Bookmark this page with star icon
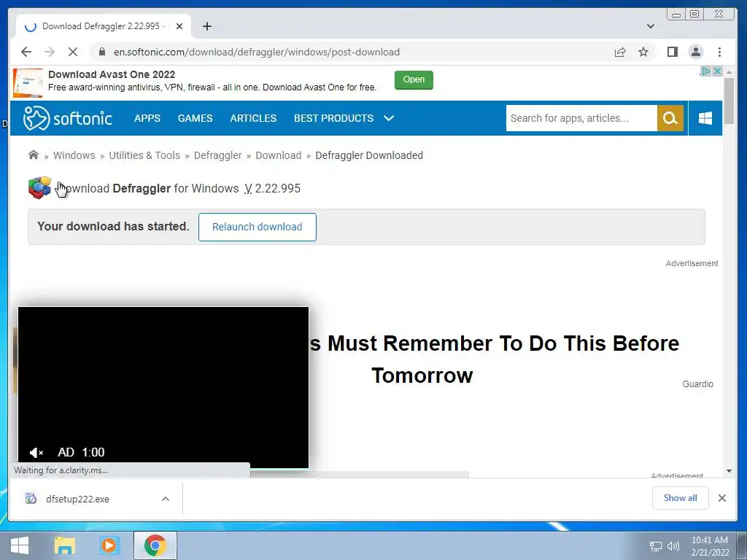 click(x=643, y=52)
